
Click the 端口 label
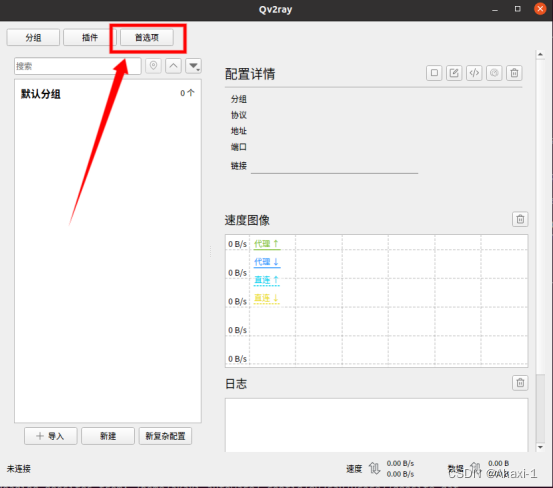pos(239,147)
